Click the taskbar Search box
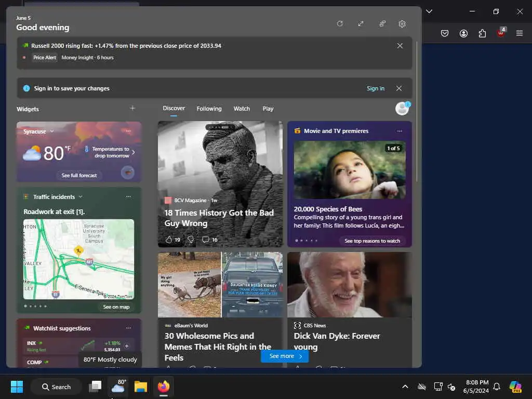The height and width of the screenshot is (399, 532). (x=56, y=387)
